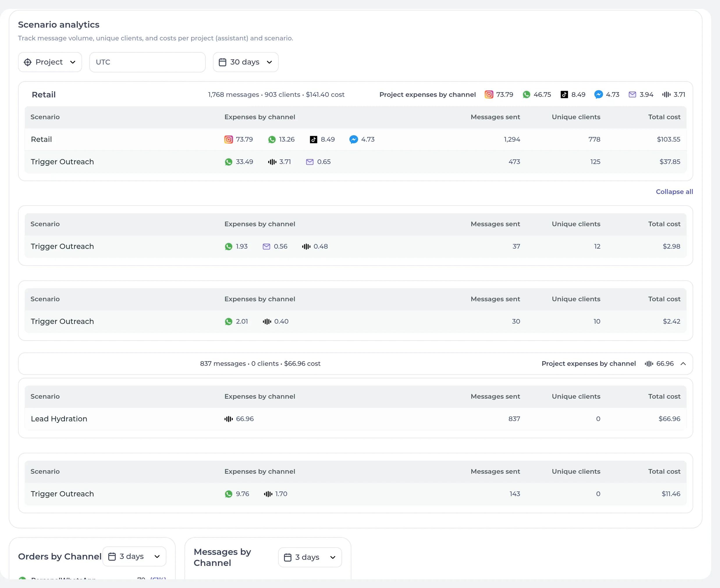Click the $66.96 total cost cell

[669, 419]
